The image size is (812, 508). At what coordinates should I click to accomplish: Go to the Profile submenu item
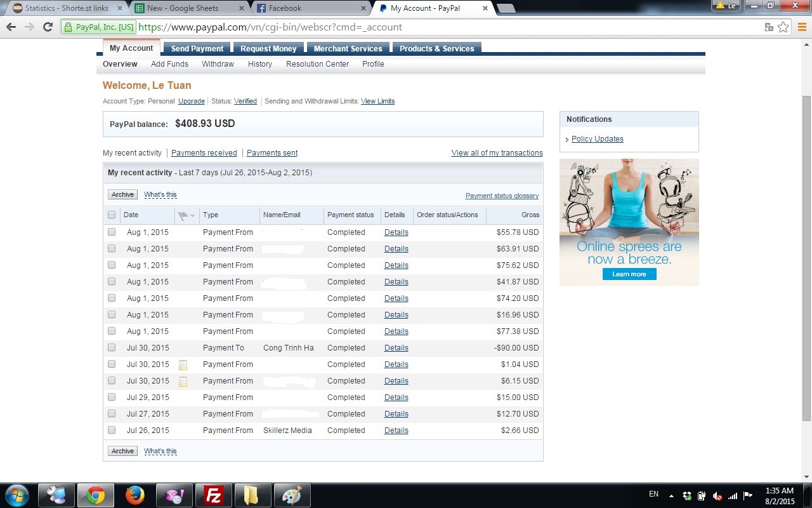[373, 64]
